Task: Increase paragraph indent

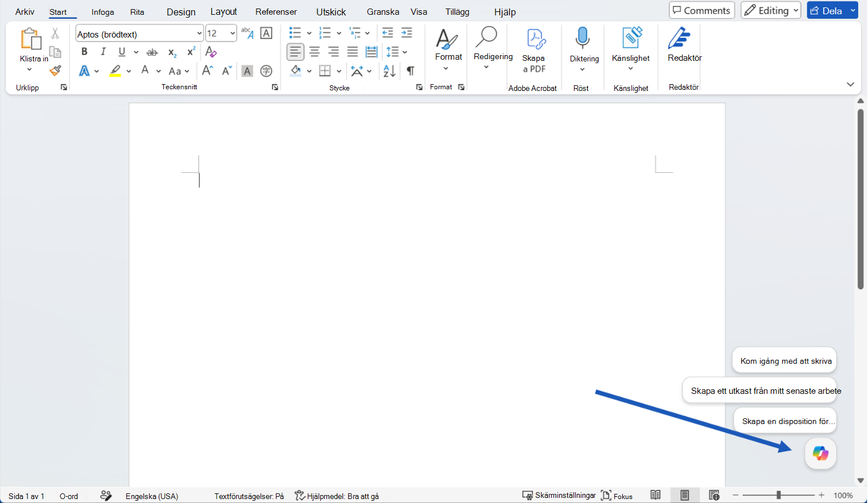Action: [x=407, y=33]
